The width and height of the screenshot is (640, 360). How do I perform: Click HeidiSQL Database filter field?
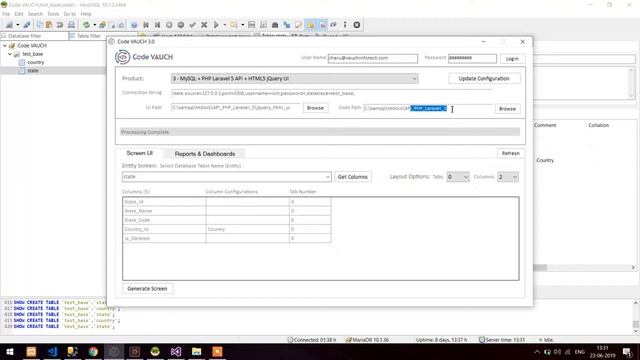[34, 36]
